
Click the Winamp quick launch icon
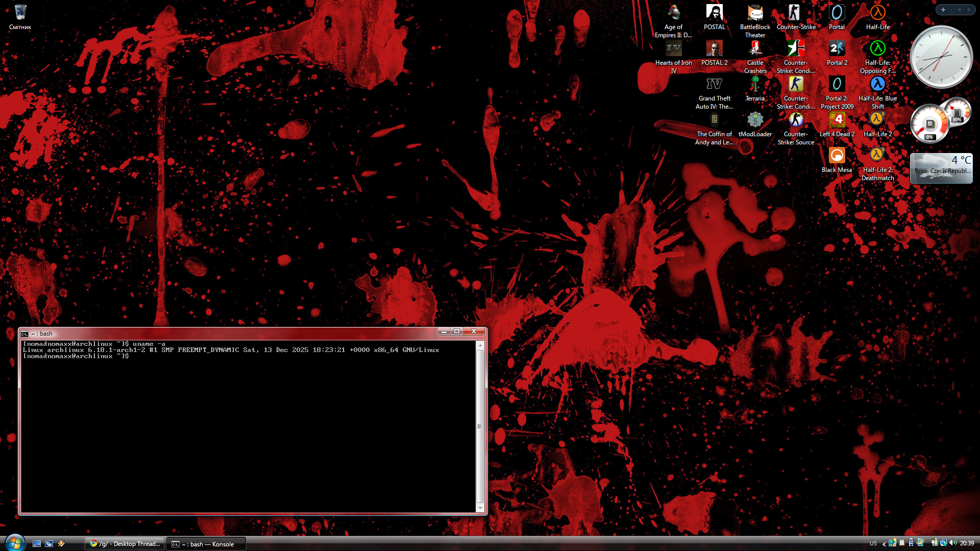61,544
